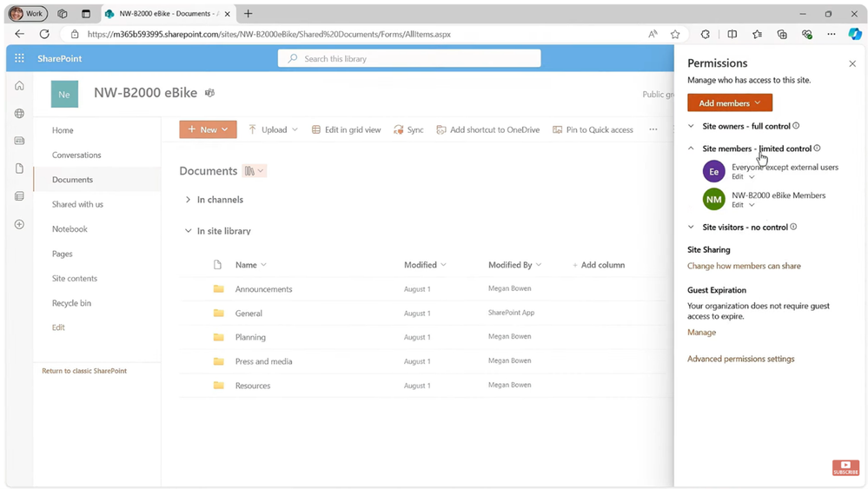Open Shared with us in site navigation
This screenshot has width=868, height=489.
click(77, 204)
